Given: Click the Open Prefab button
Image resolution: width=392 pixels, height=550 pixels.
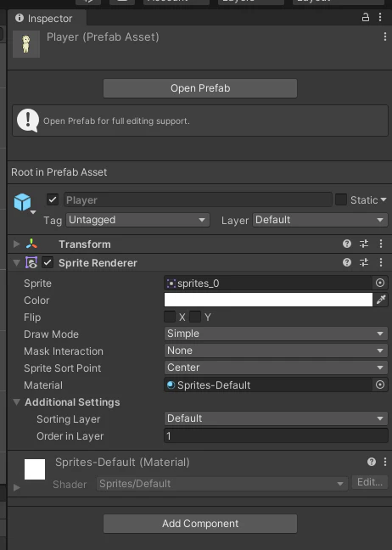Looking at the screenshot, I should 200,88.
